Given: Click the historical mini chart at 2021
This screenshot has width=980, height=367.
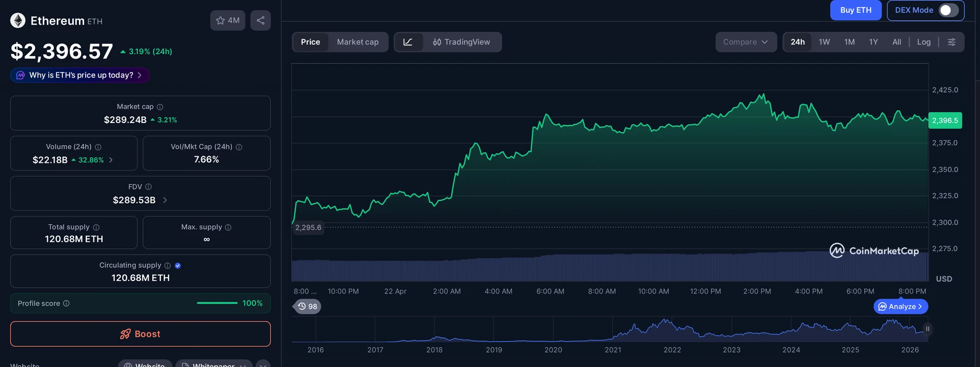Looking at the screenshot, I should point(613,329).
